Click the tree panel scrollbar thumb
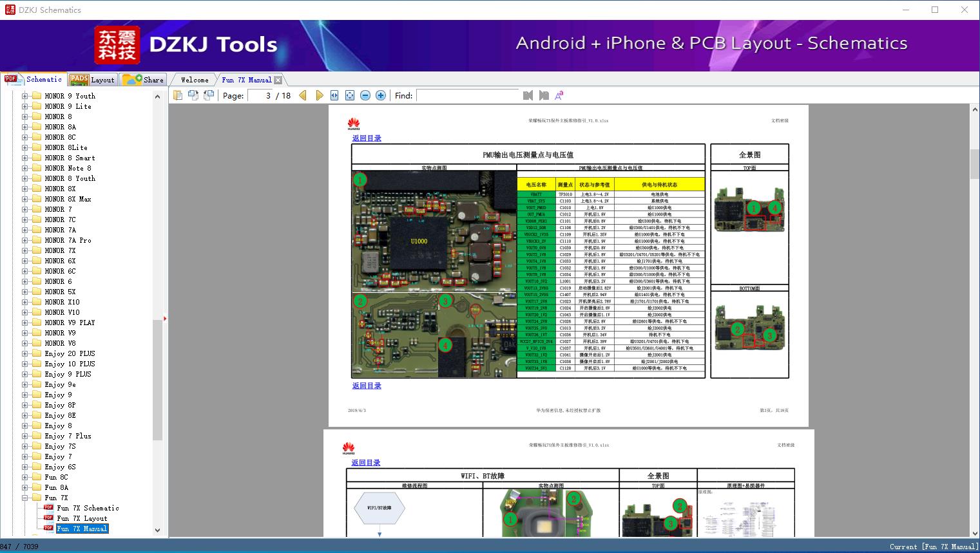Image resolution: width=980 pixels, height=553 pixels. click(x=157, y=380)
